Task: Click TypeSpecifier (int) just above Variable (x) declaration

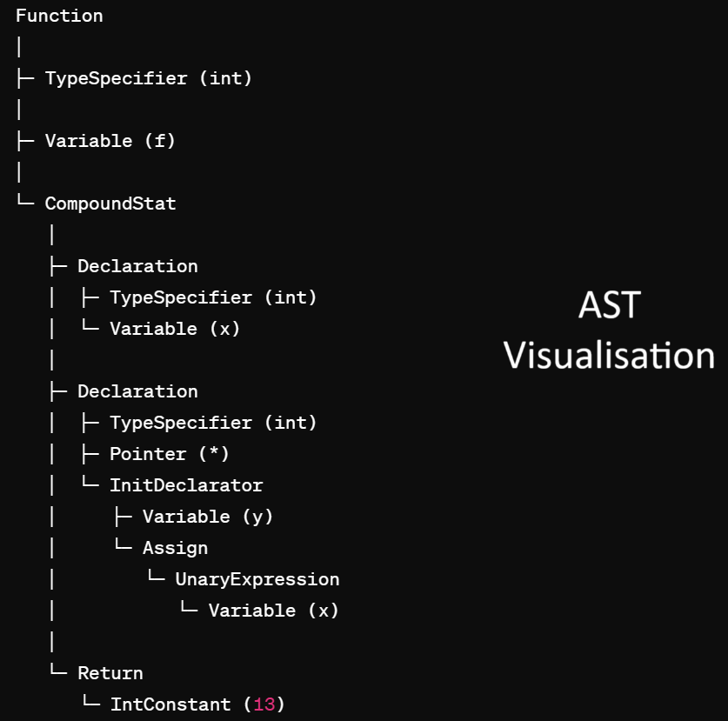Action: [x=213, y=297]
